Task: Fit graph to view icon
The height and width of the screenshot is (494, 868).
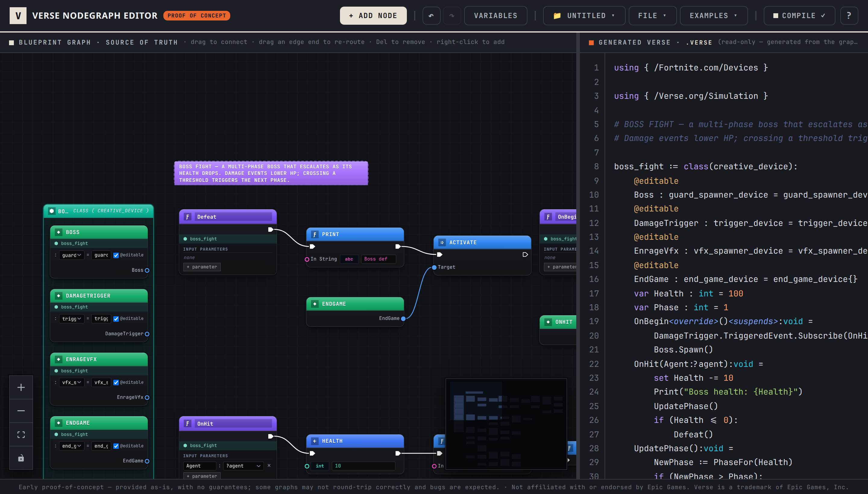Action: [x=21, y=434]
